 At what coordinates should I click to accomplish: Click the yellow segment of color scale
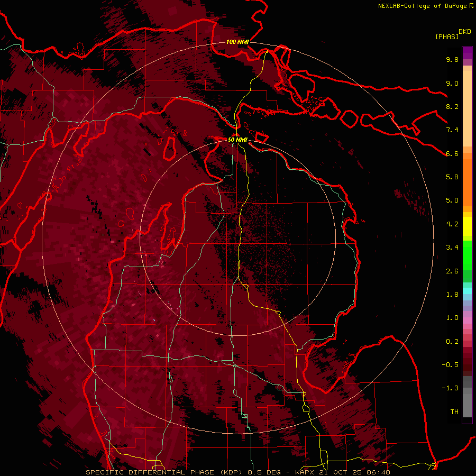click(x=467, y=226)
